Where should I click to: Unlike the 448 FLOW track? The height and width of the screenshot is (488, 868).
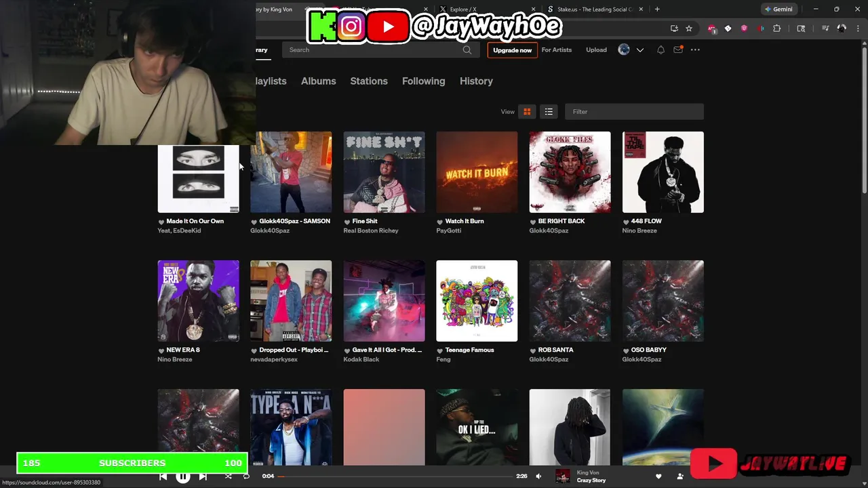626,222
